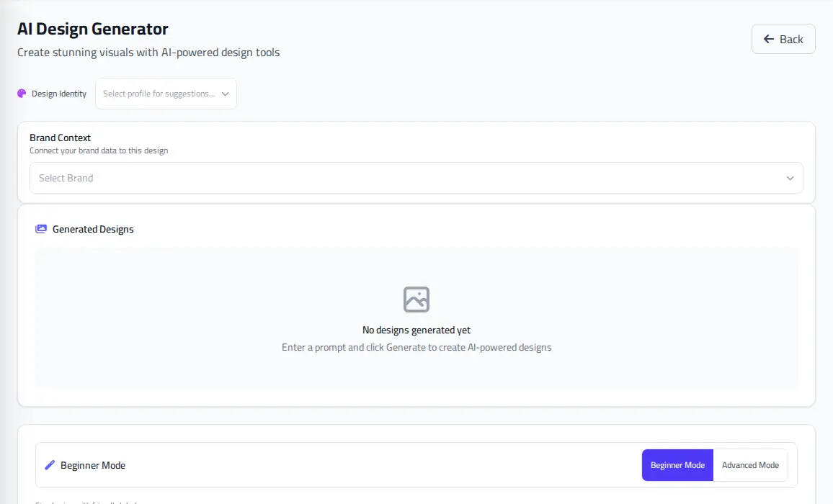Click 'Enter a prompt and click Generate' hint
This screenshot has height=504, width=833.
point(416,347)
